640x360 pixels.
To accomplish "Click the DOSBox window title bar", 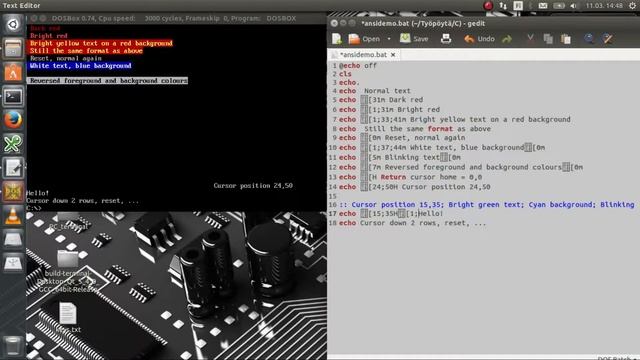I will [176, 18].
